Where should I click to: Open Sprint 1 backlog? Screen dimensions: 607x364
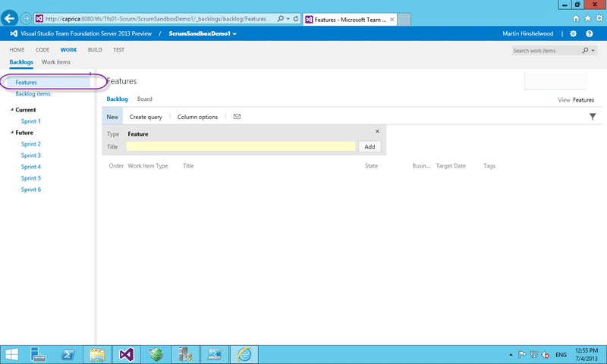[31, 121]
